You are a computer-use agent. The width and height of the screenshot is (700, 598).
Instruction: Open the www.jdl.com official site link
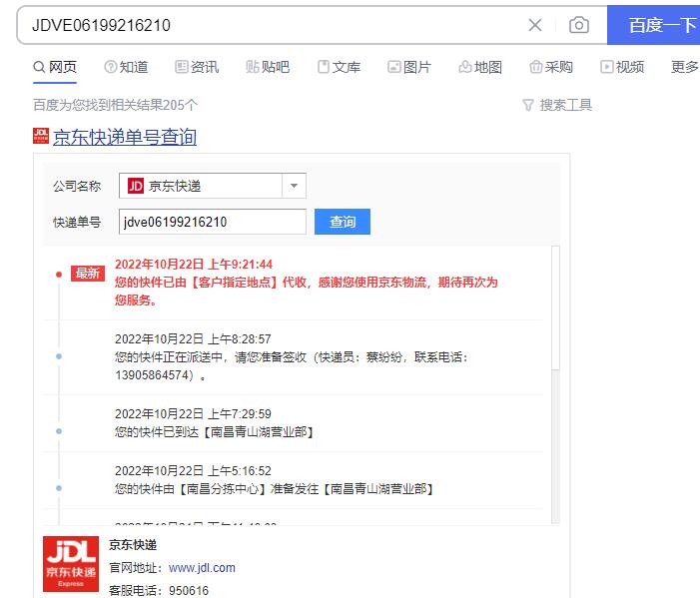(x=202, y=568)
